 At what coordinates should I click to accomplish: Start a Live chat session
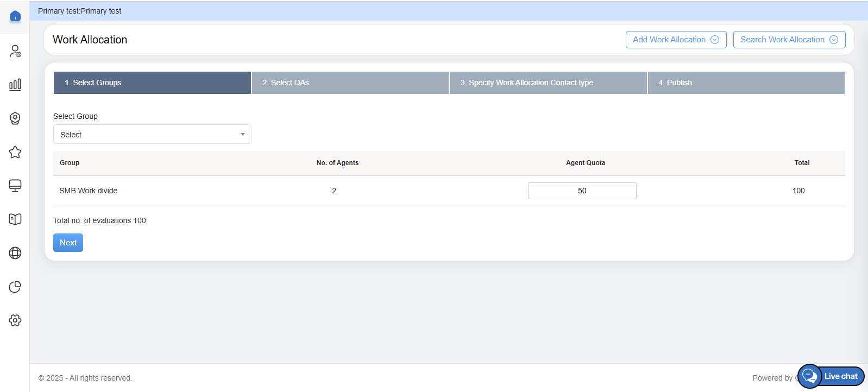point(832,376)
